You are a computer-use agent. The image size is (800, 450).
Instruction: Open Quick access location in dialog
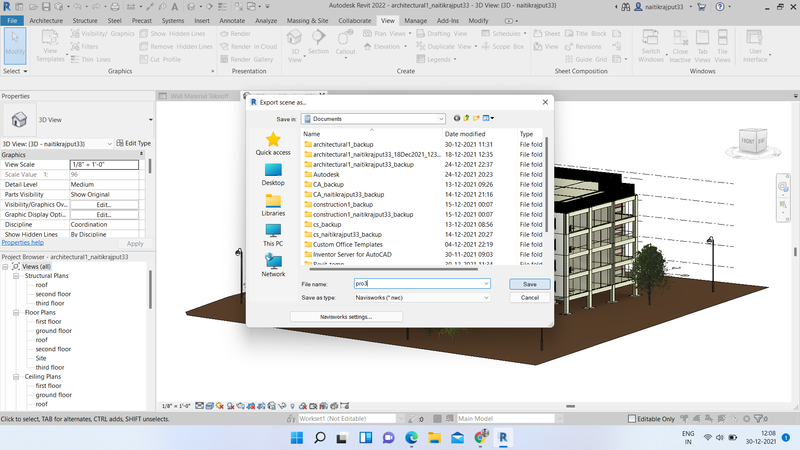[x=273, y=143]
